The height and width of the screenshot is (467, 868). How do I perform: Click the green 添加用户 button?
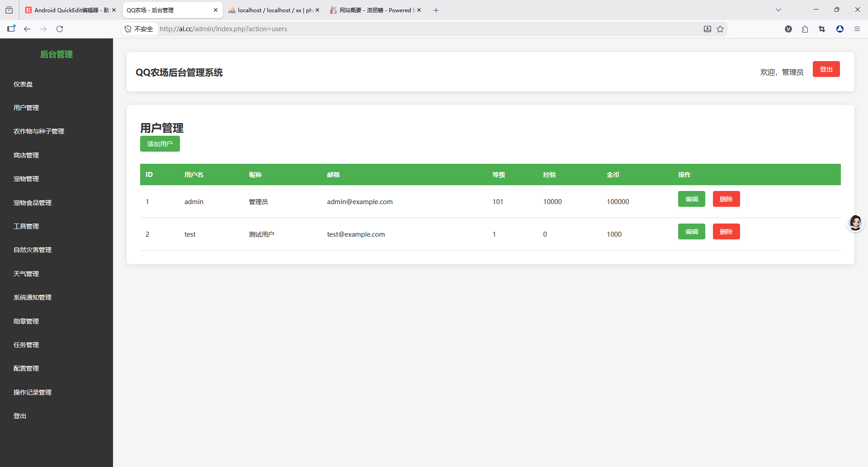click(160, 144)
